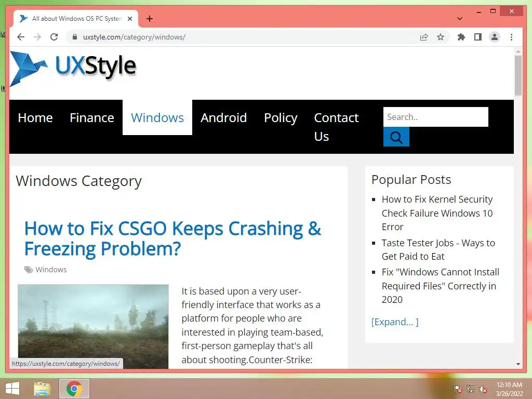Open the Extensions puzzle icon
The width and height of the screenshot is (532, 399).
(461, 37)
